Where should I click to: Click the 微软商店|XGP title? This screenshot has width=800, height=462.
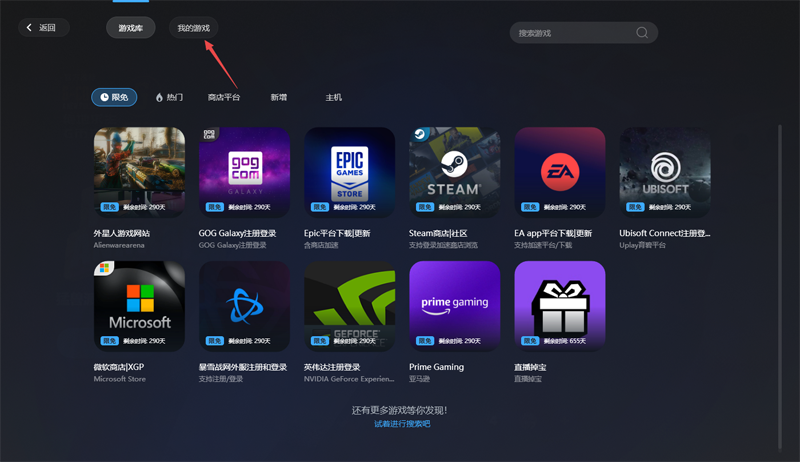pos(118,367)
